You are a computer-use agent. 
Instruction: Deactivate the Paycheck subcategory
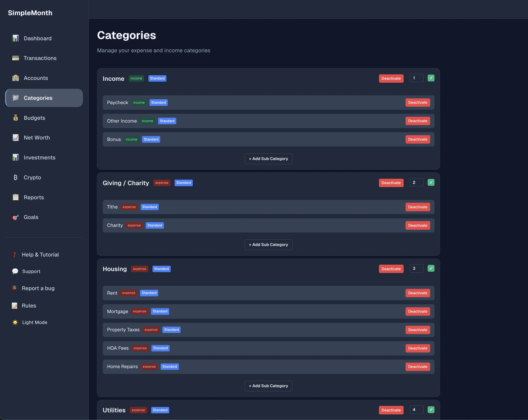(x=418, y=102)
